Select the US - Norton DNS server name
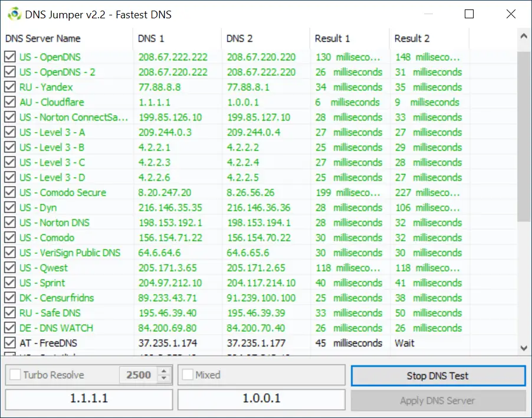 click(x=54, y=223)
